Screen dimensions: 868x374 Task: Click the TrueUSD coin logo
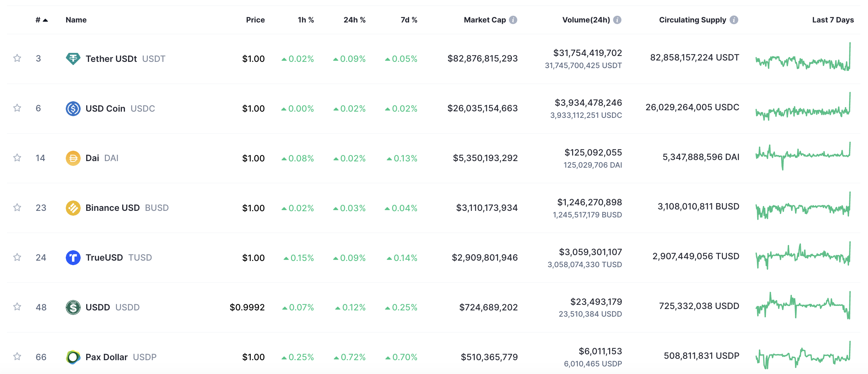point(73,258)
